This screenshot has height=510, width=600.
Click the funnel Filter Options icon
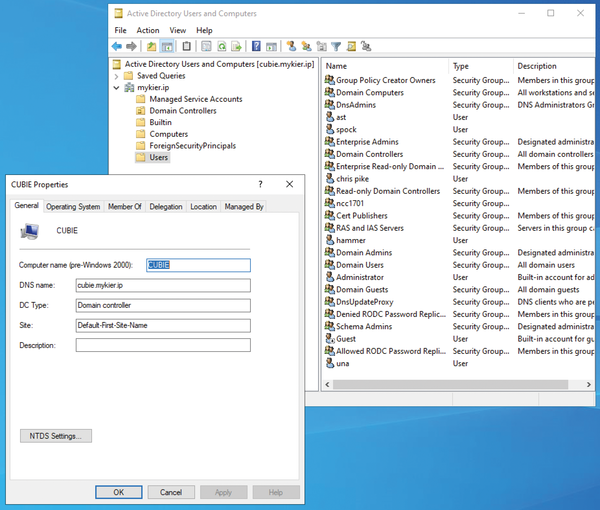click(336, 47)
